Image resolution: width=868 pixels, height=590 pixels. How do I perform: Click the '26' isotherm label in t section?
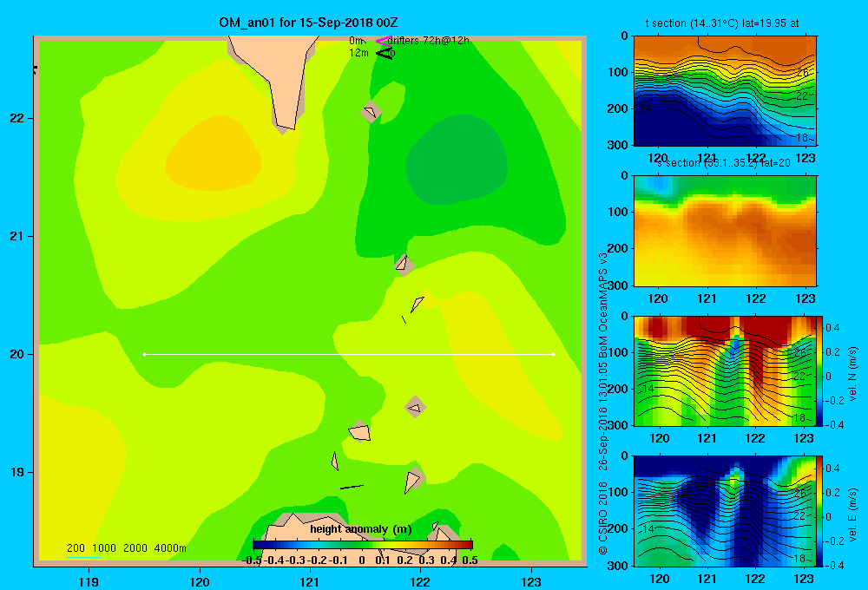point(802,73)
